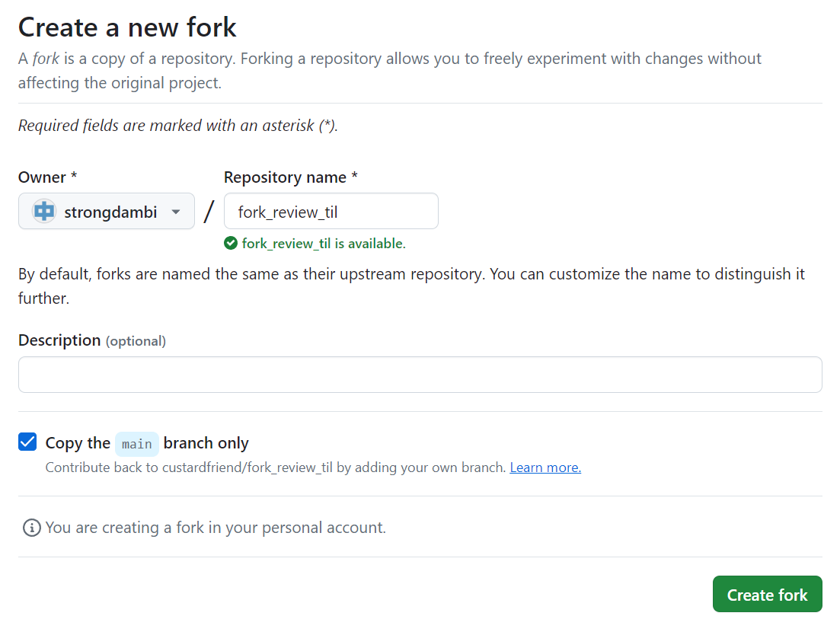The image size is (840, 635).
Task: Click the info circle icon
Action: pyautogui.click(x=31, y=528)
